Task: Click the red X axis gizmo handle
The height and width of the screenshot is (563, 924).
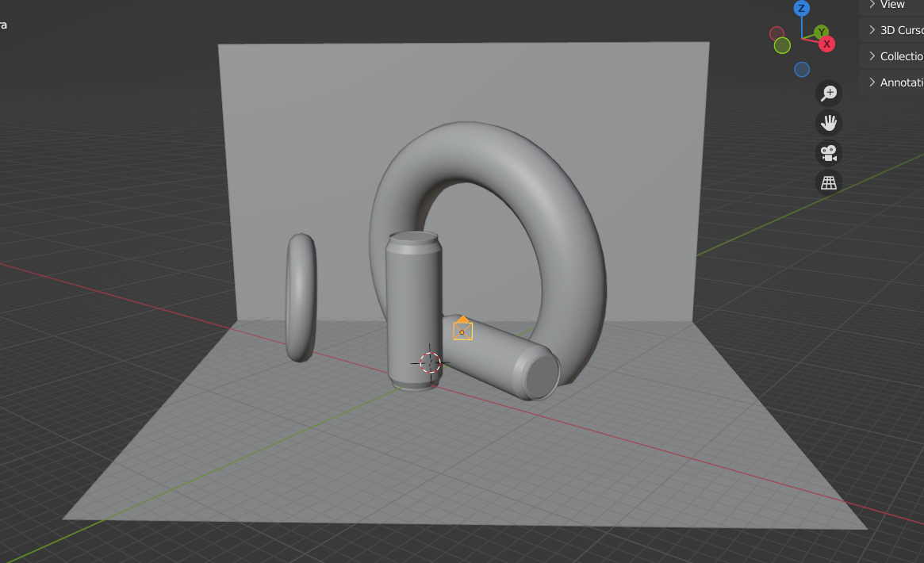Action: pos(826,44)
